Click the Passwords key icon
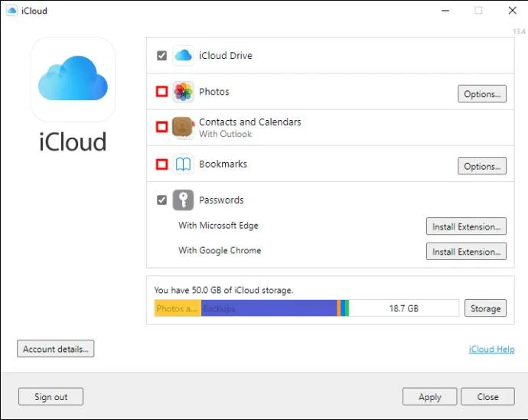 coord(183,200)
